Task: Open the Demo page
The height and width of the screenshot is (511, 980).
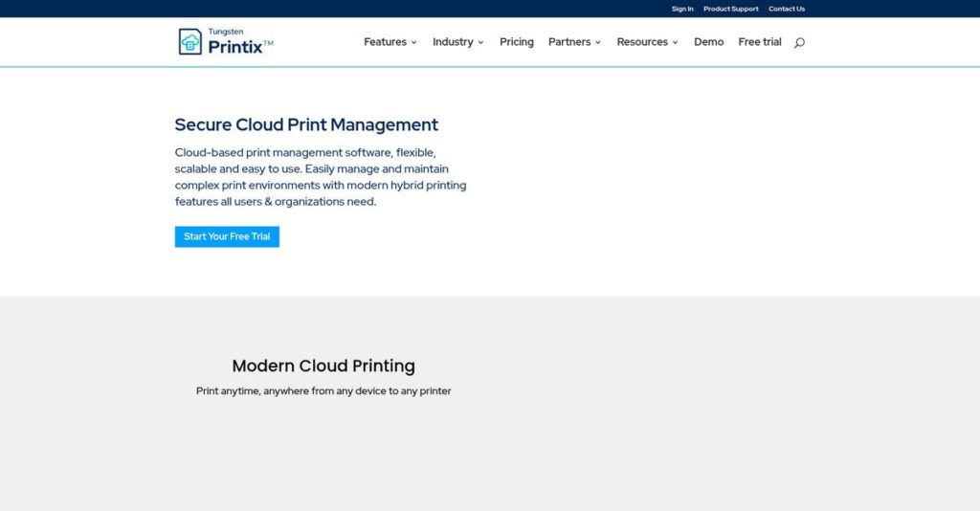Action: (709, 42)
